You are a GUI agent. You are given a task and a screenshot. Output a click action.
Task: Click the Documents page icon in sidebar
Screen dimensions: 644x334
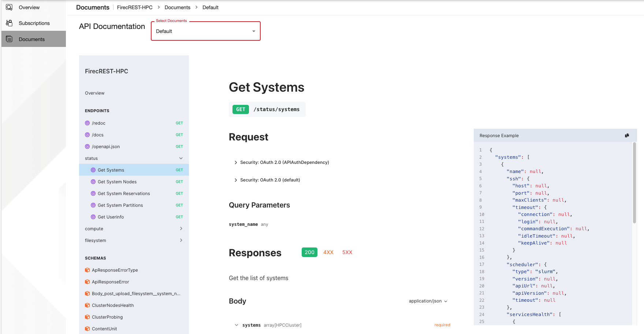pos(9,39)
